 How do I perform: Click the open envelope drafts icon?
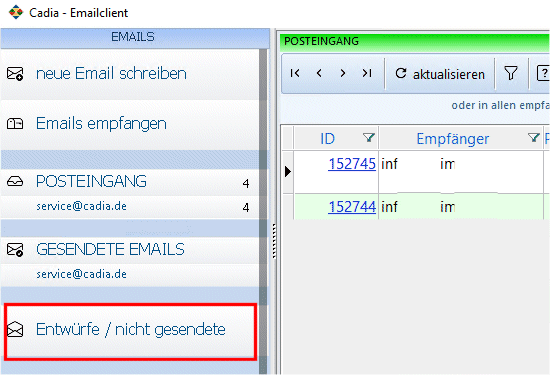(15, 329)
